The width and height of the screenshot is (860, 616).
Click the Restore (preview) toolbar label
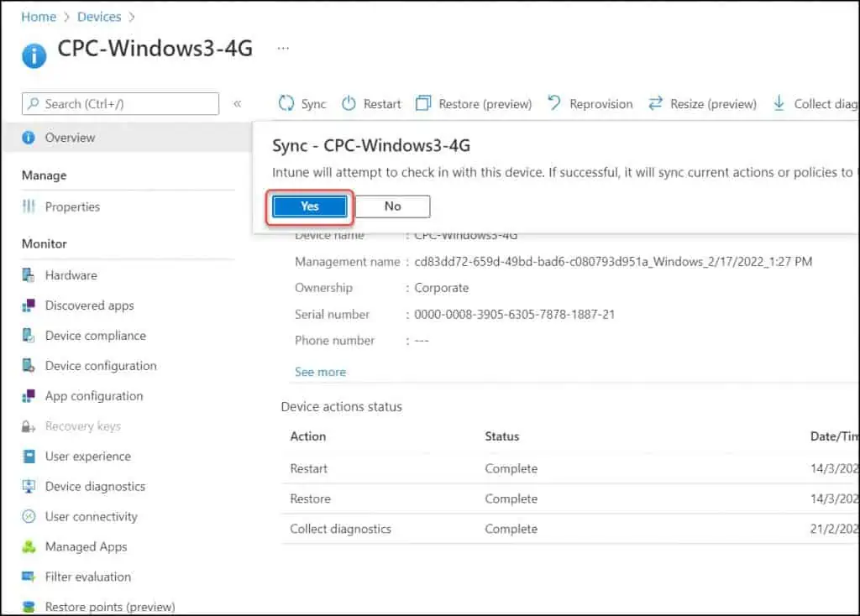[485, 103]
